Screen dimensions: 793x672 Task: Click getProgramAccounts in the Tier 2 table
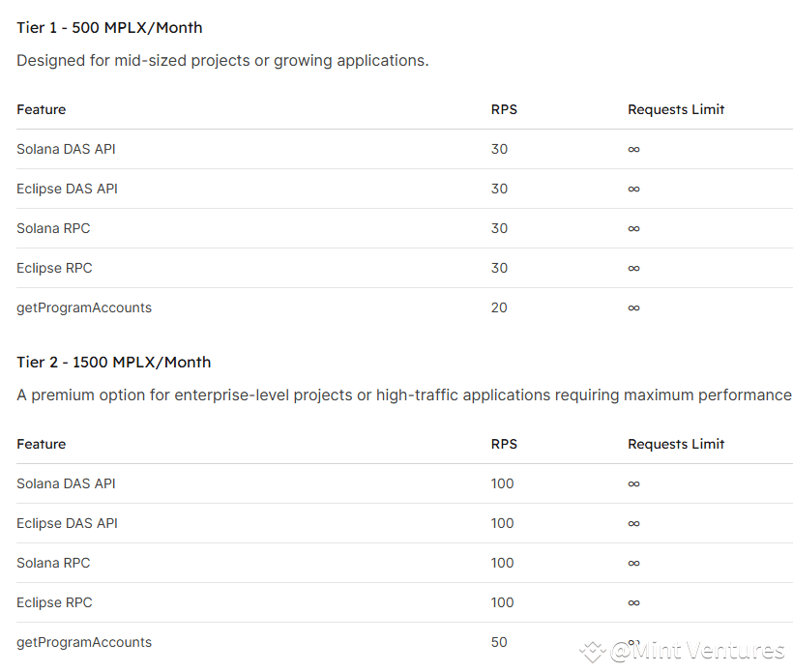pyautogui.click(x=84, y=642)
